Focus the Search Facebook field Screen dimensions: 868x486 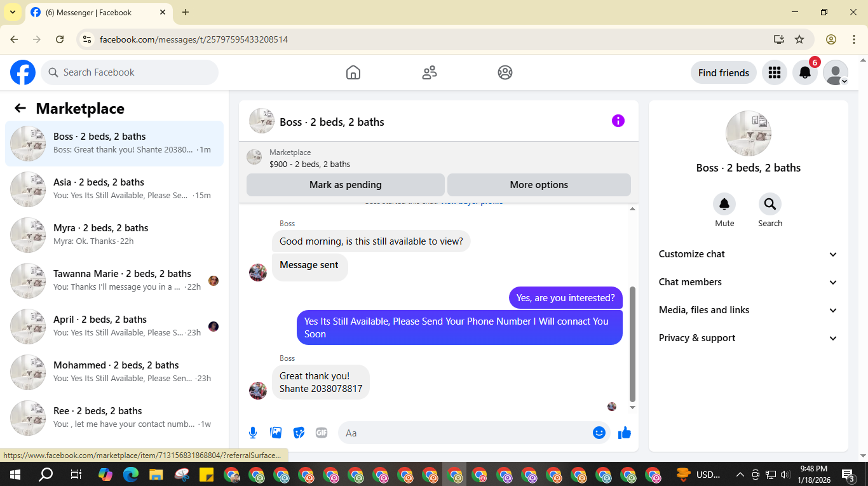[130, 72]
